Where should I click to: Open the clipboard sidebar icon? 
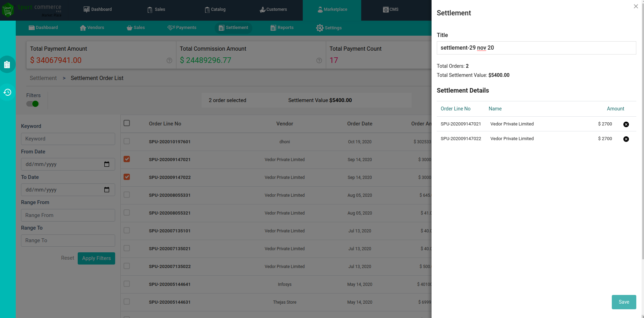(x=7, y=65)
